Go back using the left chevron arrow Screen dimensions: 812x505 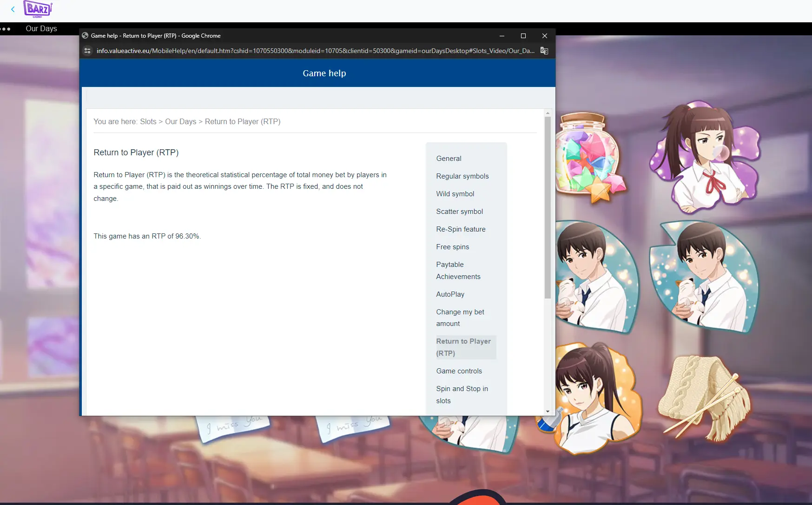pyautogui.click(x=13, y=9)
